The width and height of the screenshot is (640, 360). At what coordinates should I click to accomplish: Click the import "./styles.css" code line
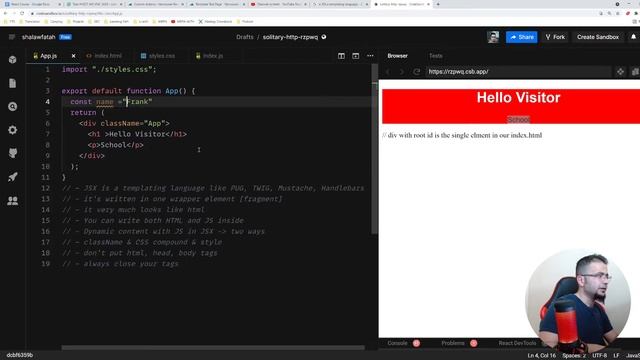(x=109, y=69)
